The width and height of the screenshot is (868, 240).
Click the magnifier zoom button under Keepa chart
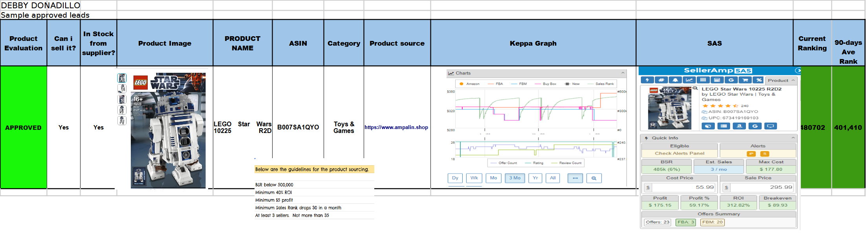point(594,178)
